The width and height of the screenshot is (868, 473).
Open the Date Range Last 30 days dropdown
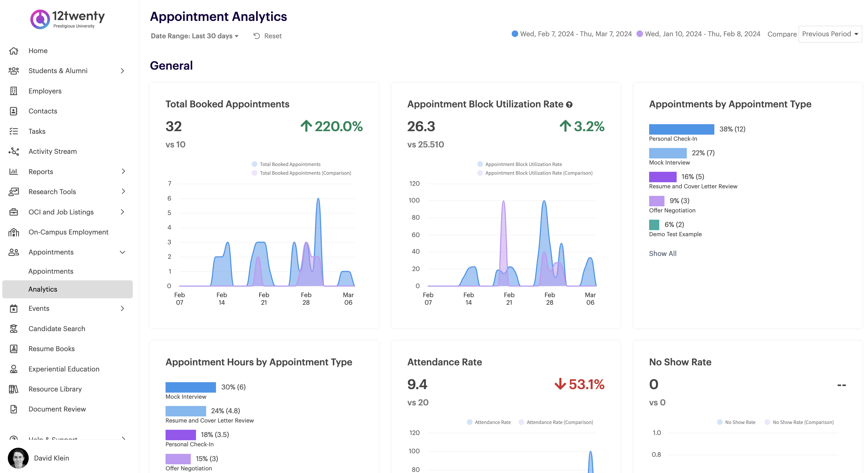pos(195,36)
